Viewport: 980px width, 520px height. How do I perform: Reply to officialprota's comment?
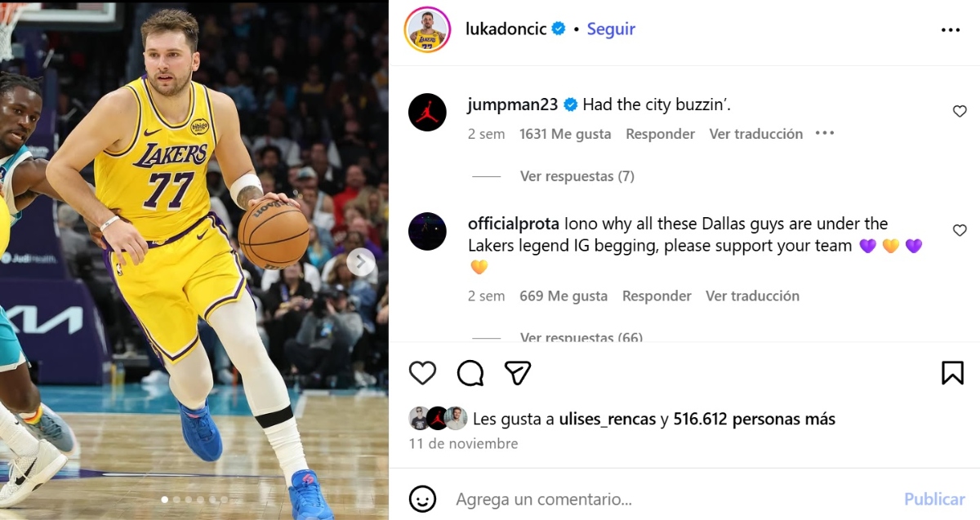coord(657,296)
